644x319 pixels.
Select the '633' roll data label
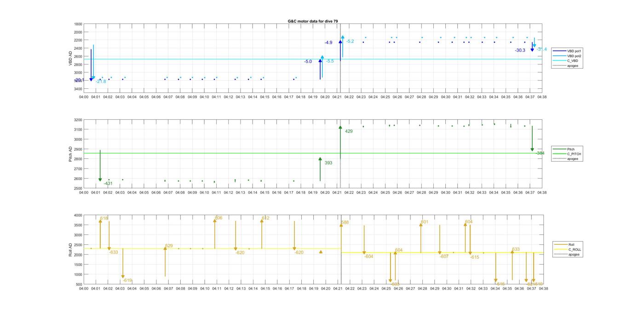pos(516,249)
